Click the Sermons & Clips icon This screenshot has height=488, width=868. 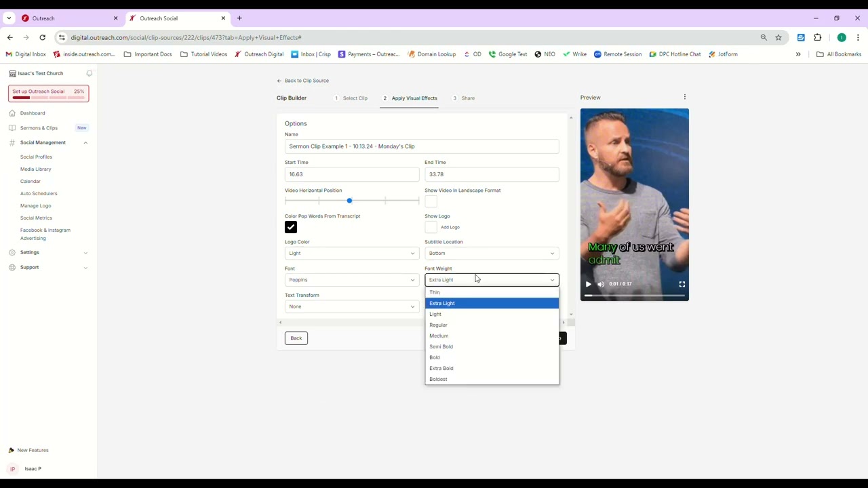click(12, 127)
